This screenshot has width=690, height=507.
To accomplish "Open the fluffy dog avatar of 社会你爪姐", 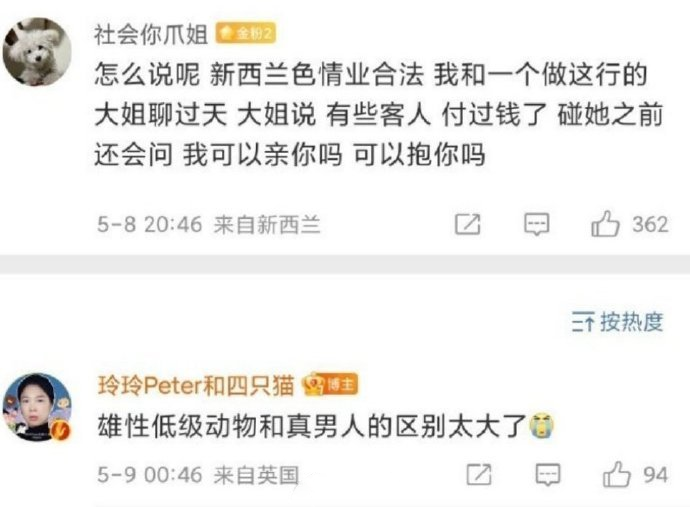I will 37,51.
